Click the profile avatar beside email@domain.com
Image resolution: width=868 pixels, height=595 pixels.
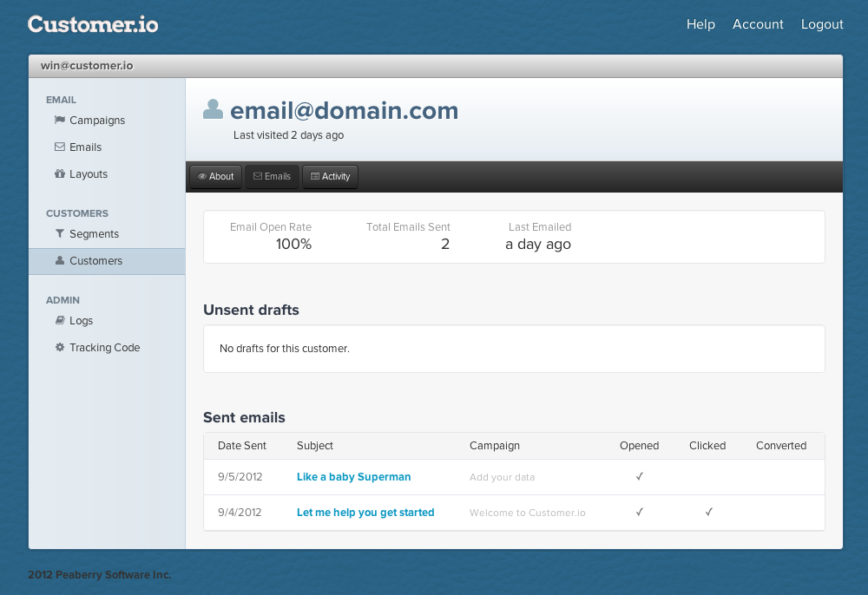click(x=213, y=108)
